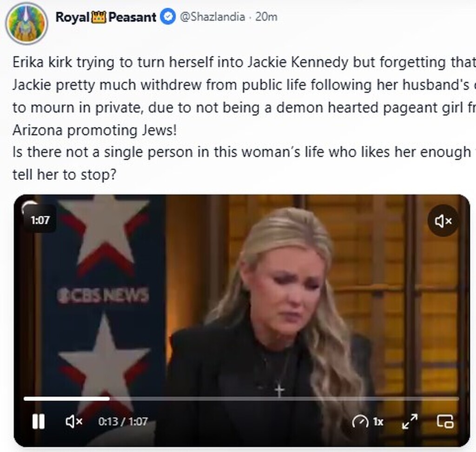Seek to the end of the video progress bar
The width and height of the screenshot is (476, 452).
[x=457, y=398]
